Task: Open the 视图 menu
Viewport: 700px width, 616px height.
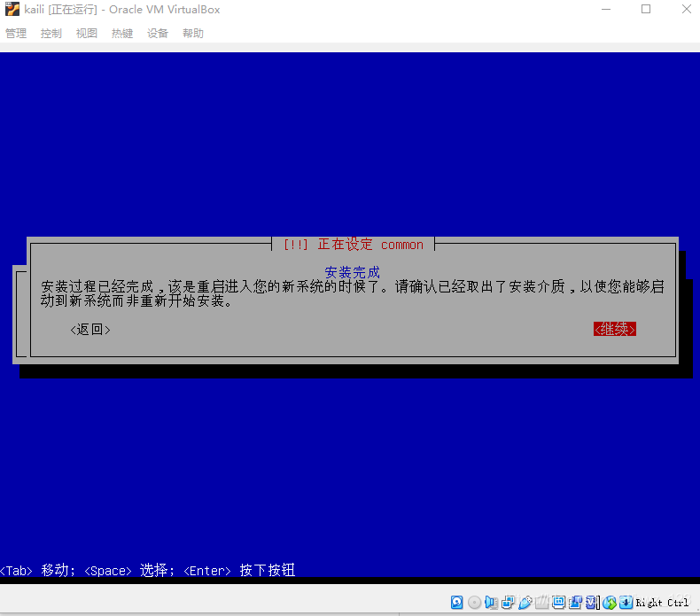Action: pyautogui.click(x=87, y=34)
